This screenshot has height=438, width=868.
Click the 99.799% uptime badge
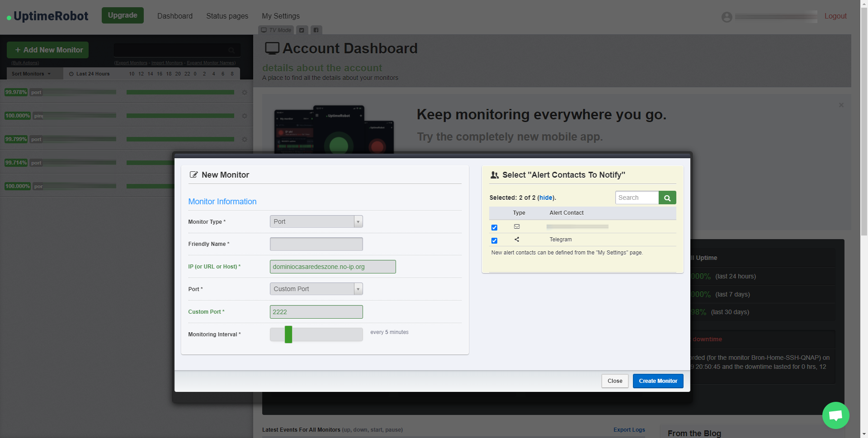[x=16, y=139]
